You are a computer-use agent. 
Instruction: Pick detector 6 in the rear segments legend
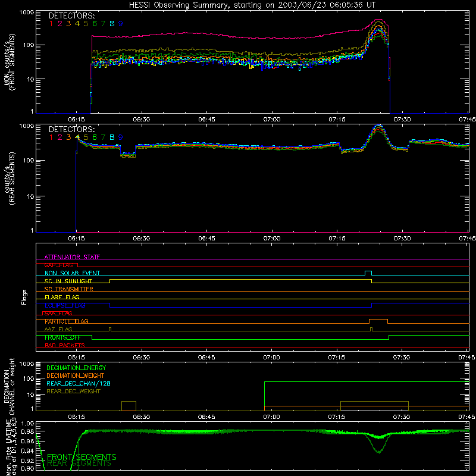click(95, 137)
